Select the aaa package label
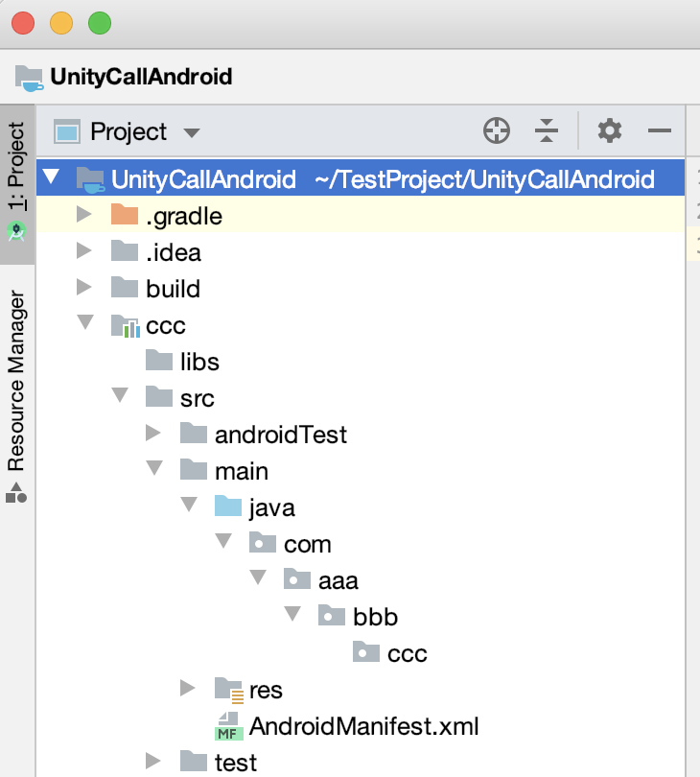The width and height of the screenshot is (700, 777). (x=338, y=580)
